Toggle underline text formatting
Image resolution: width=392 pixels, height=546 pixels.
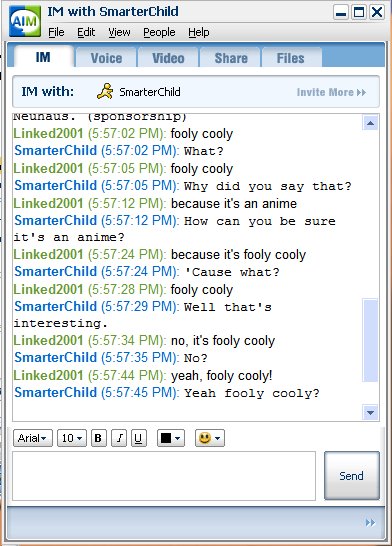coord(139,438)
